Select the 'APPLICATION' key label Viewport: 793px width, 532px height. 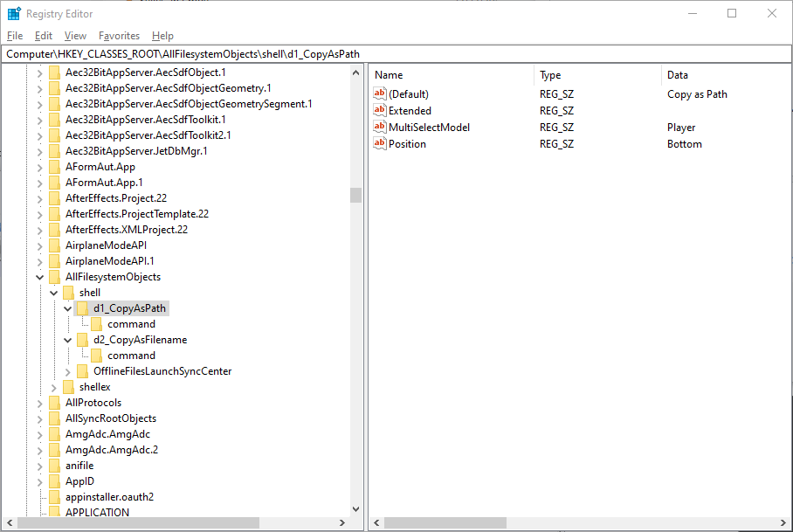[x=97, y=512]
